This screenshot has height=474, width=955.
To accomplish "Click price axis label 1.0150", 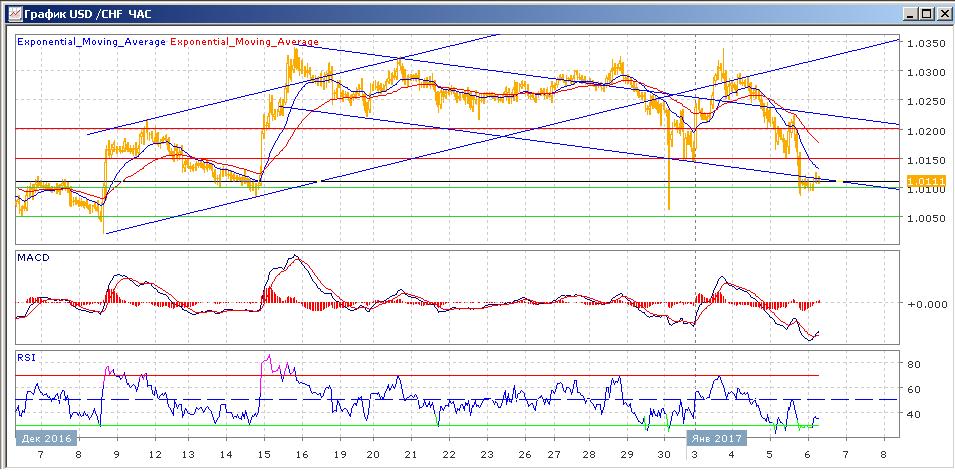I will (x=925, y=160).
